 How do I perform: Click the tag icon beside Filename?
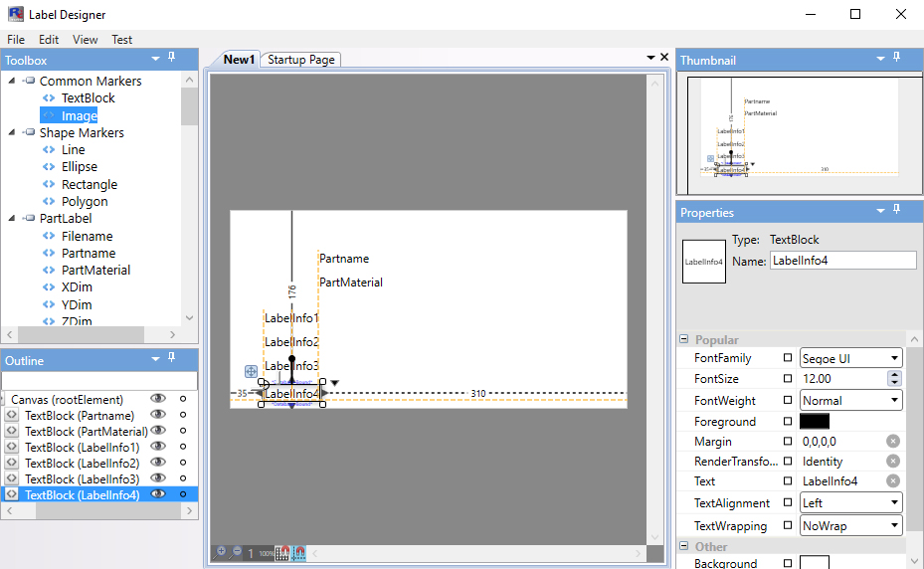click(49, 236)
